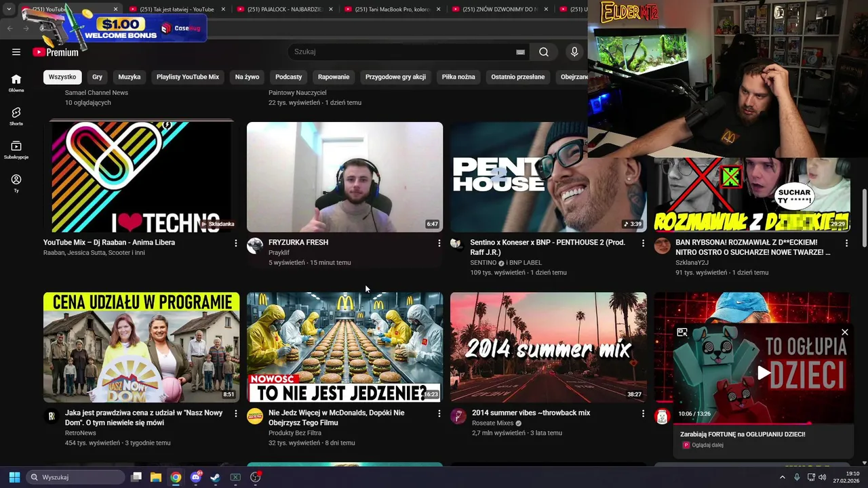The image size is (868, 488).
Task: Open Subskrypcje in the sidebar
Action: pyautogui.click(x=16, y=150)
